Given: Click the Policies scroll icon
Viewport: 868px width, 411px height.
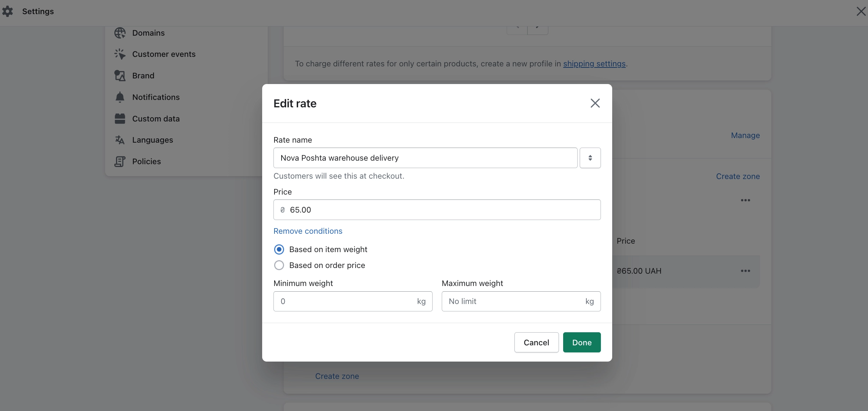Looking at the screenshot, I should coord(120,161).
